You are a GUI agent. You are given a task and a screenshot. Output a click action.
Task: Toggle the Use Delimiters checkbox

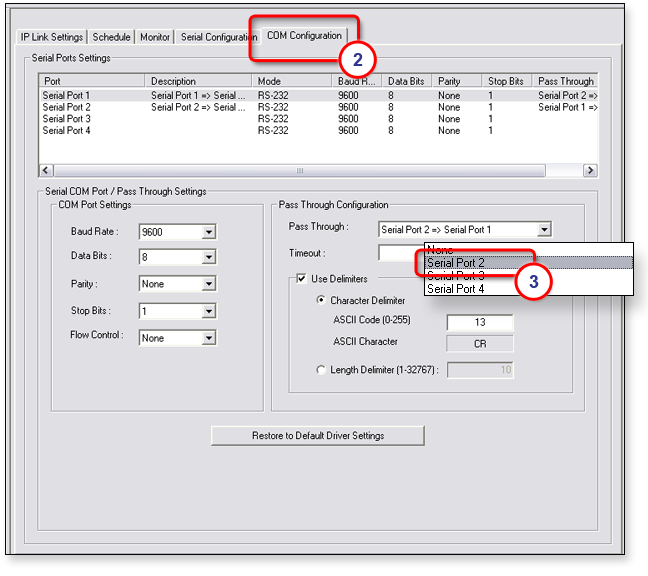[x=302, y=279]
